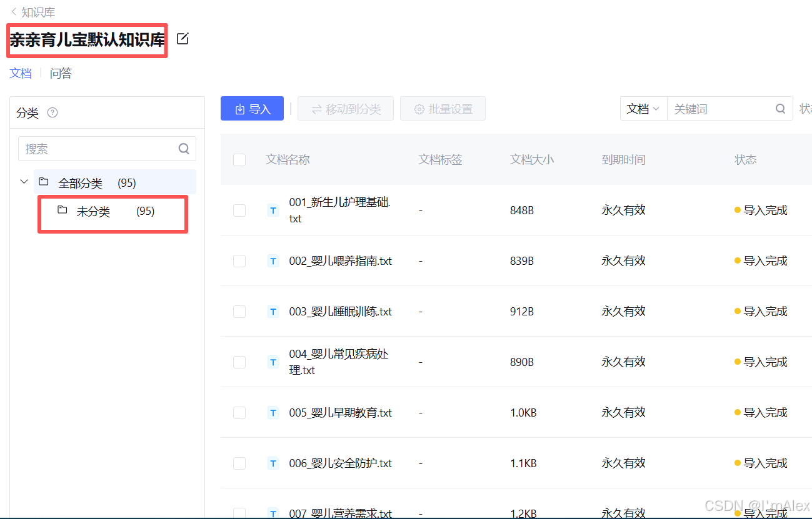This screenshot has width=812, height=519.
Task: Click the file type icon for 002_婴儿喂养指南.txt
Action: tap(273, 261)
